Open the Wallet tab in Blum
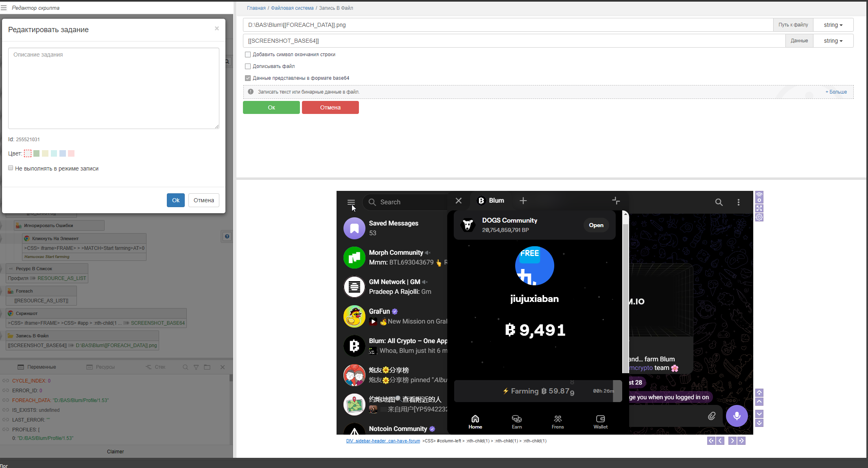The image size is (868, 468). point(600,422)
